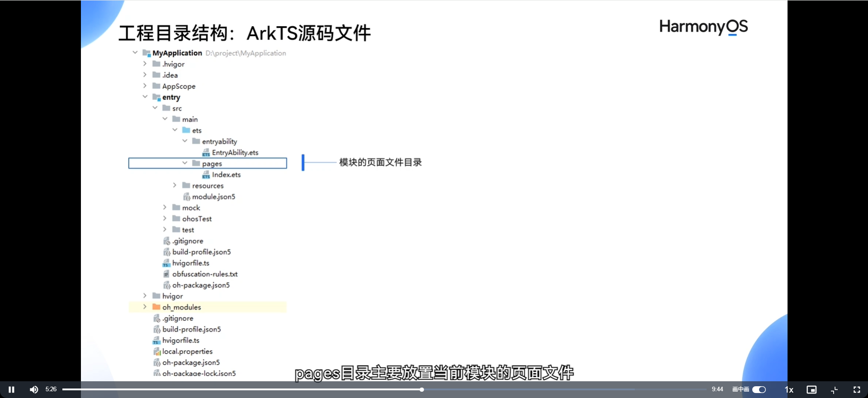Expand the .hvigor folder
The width and height of the screenshot is (868, 398).
pyautogui.click(x=145, y=64)
